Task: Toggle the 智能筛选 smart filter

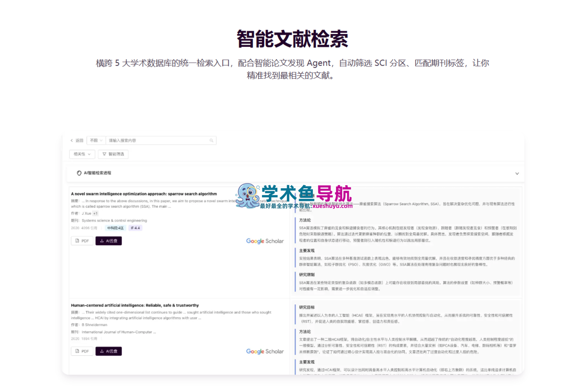Action: pyautogui.click(x=113, y=154)
